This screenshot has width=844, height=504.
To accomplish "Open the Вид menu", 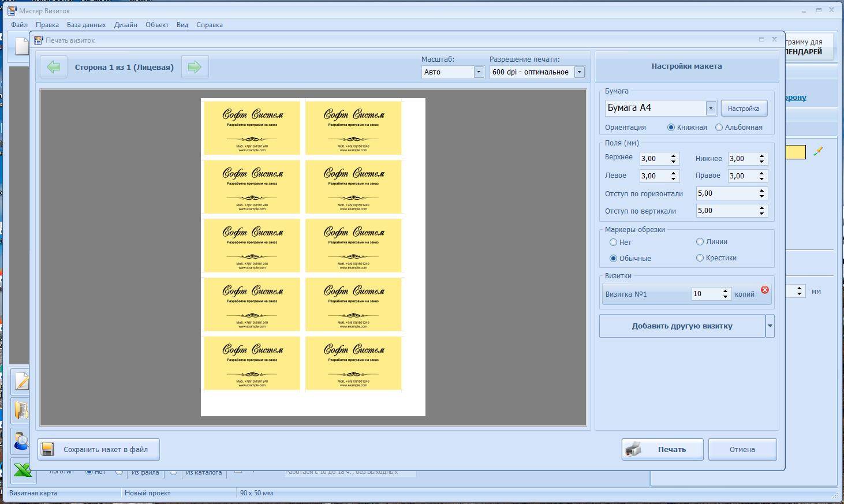I will tap(182, 25).
